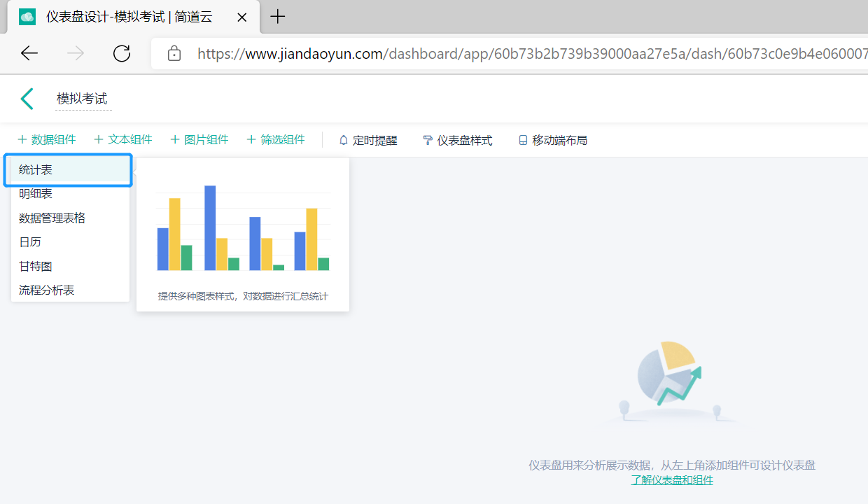Click the bell icon for 定时提醒
868x504 pixels.
343,140
